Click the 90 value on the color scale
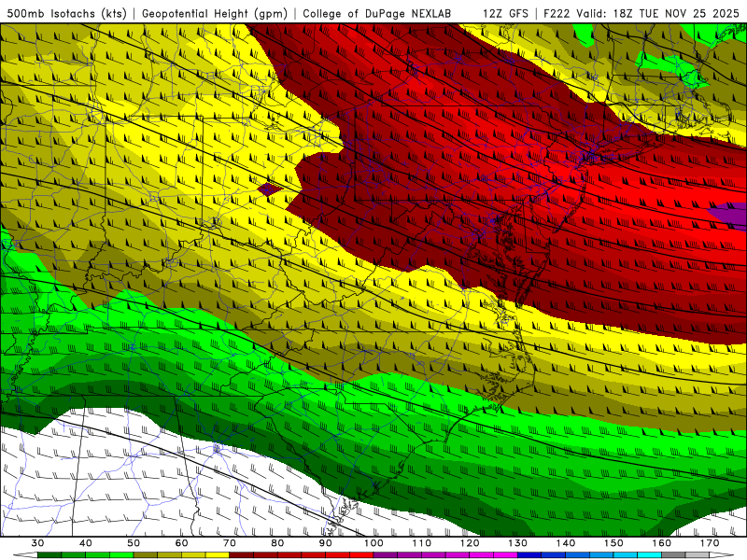The width and height of the screenshot is (747, 560). click(325, 543)
